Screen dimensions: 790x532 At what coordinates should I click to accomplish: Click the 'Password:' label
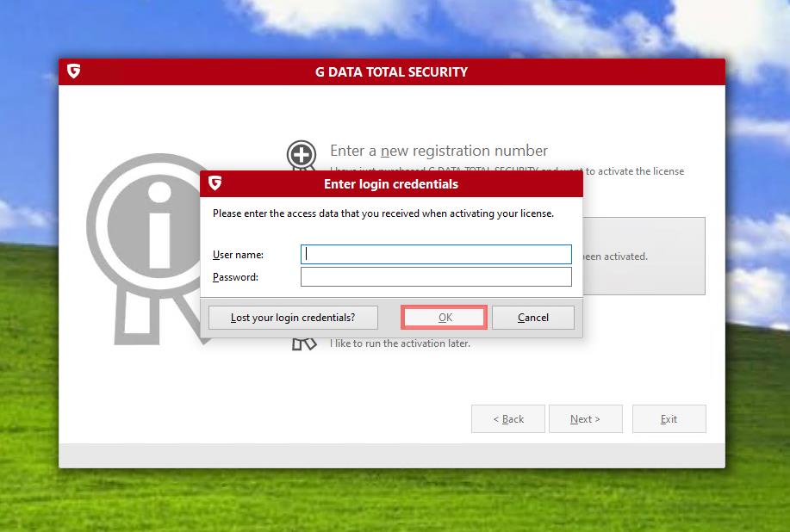click(235, 277)
